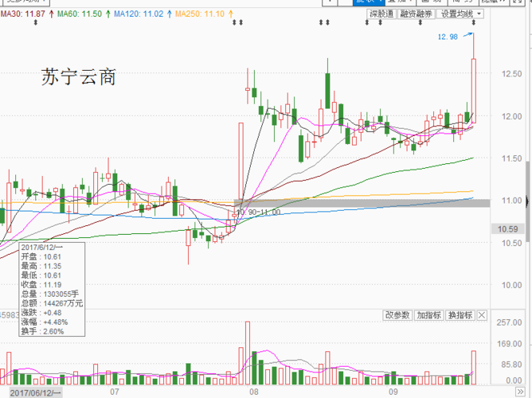The width and height of the screenshot is (532, 398).
Task: Click the 融资融券 button
Action: pos(417,14)
